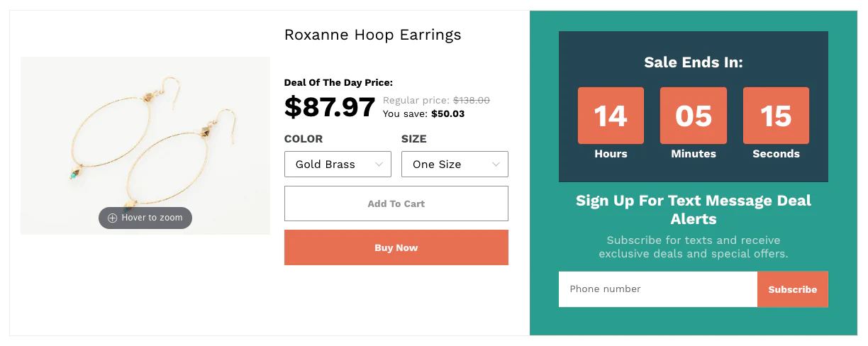The width and height of the screenshot is (868, 346).
Task: Click the You save $50.03 text
Action: pos(423,113)
